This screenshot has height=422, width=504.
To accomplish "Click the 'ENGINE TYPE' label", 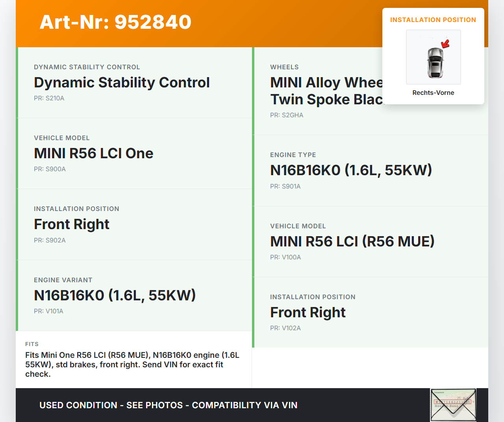I will pos(293,155).
